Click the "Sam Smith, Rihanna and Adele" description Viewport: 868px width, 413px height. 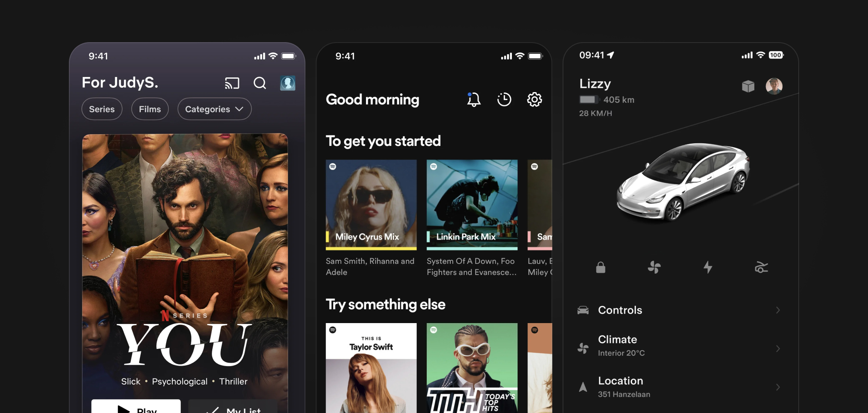coord(370,267)
